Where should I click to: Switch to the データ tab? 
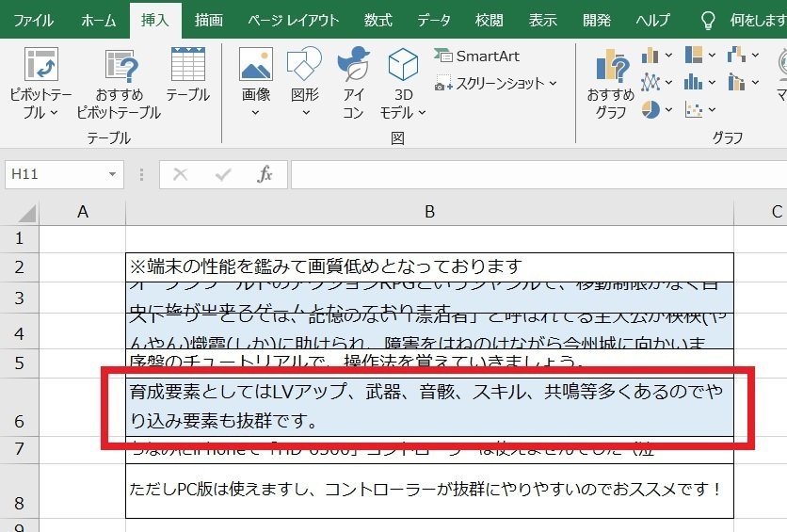pos(434,20)
